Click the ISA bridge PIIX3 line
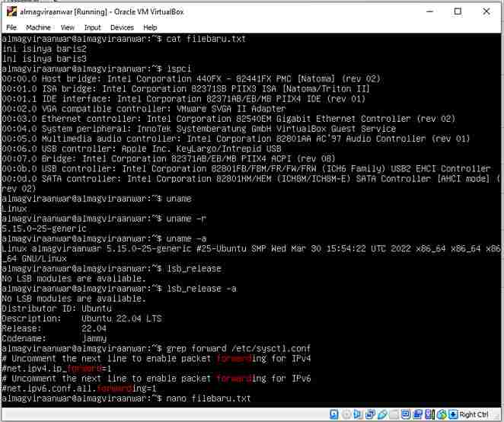 tap(186, 89)
